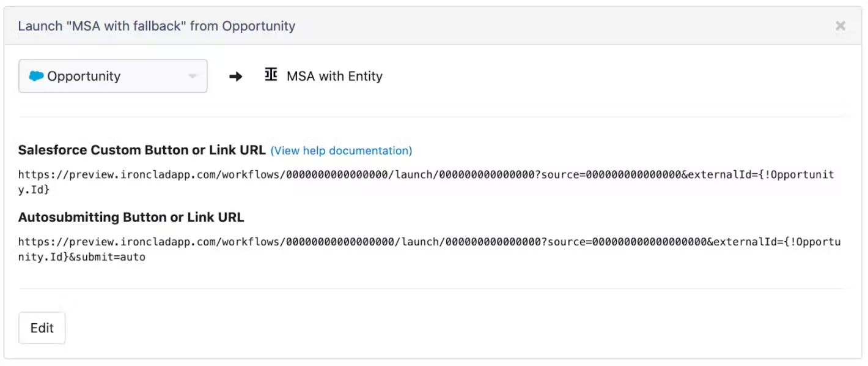Click the wrapped 'y.Id}' line of the first URL
The width and height of the screenshot is (868, 366).
coord(34,190)
